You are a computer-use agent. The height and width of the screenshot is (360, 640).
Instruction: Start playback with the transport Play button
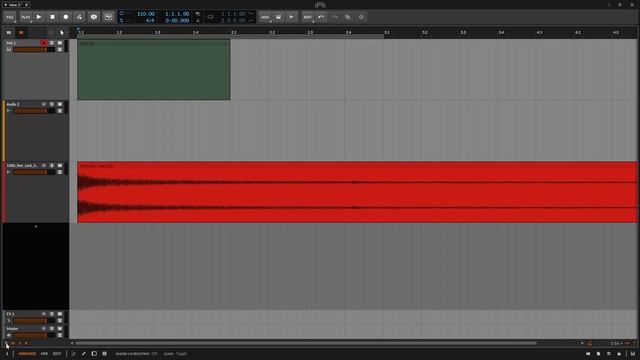[39, 17]
